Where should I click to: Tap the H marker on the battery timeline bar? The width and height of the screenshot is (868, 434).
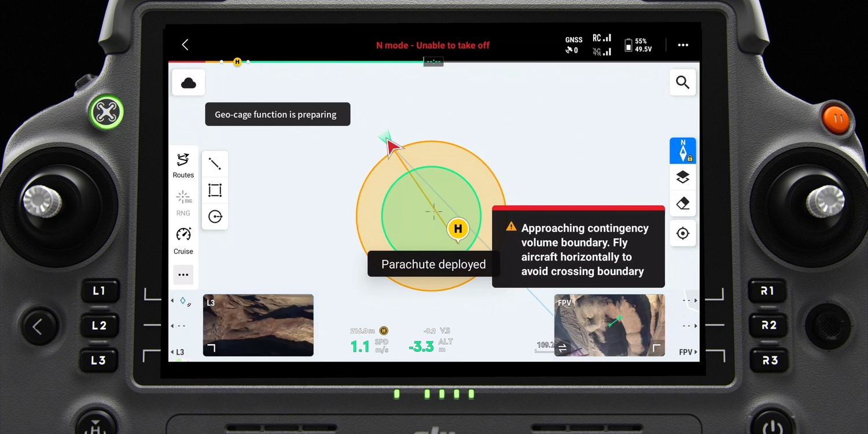pos(237,62)
